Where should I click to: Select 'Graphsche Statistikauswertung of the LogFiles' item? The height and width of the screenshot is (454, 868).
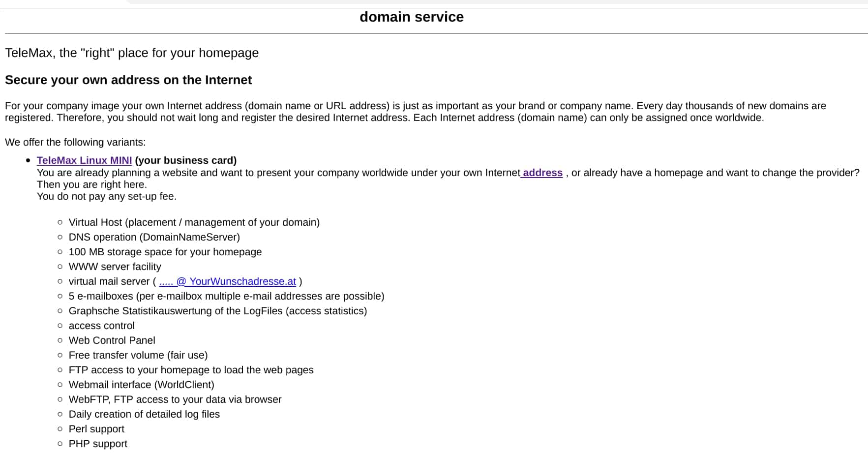point(218,311)
